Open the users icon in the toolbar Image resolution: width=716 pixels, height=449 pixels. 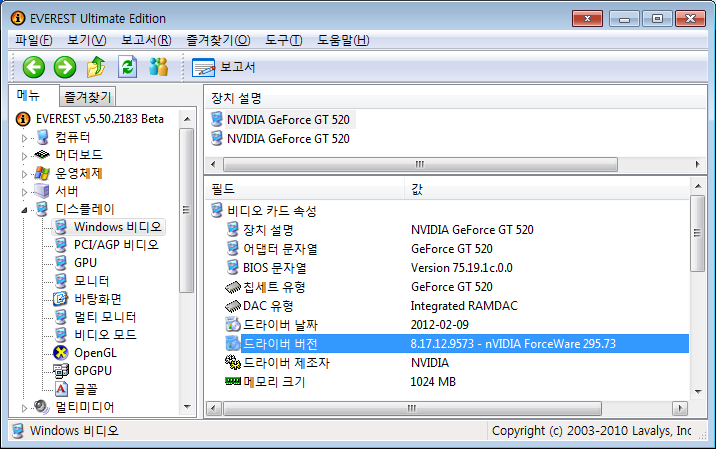[158, 67]
